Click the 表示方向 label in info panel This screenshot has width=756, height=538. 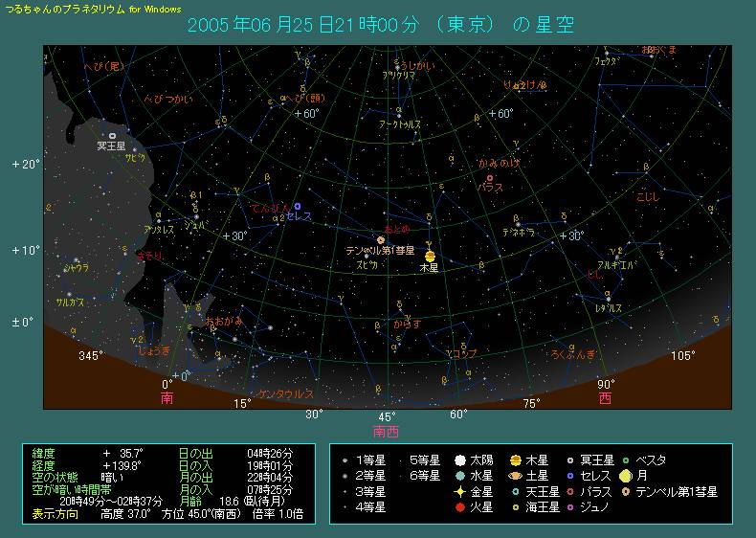[x=56, y=514]
